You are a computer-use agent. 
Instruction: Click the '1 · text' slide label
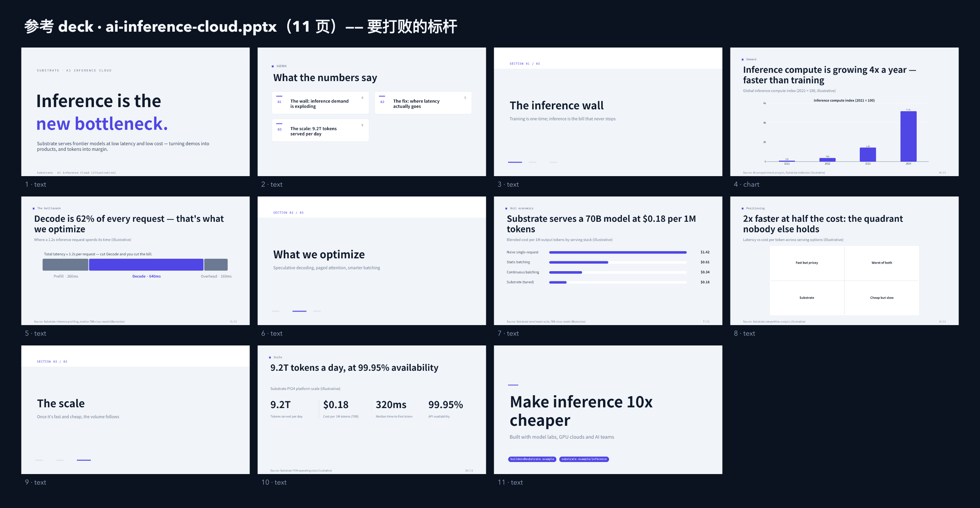click(x=35, y=184)
